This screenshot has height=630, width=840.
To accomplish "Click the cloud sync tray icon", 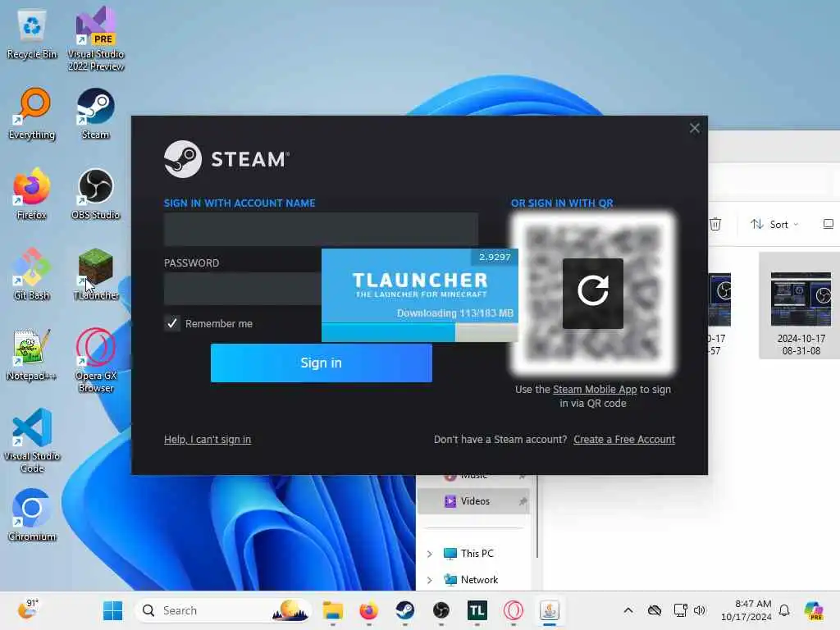I will click(x=654, y=610).
